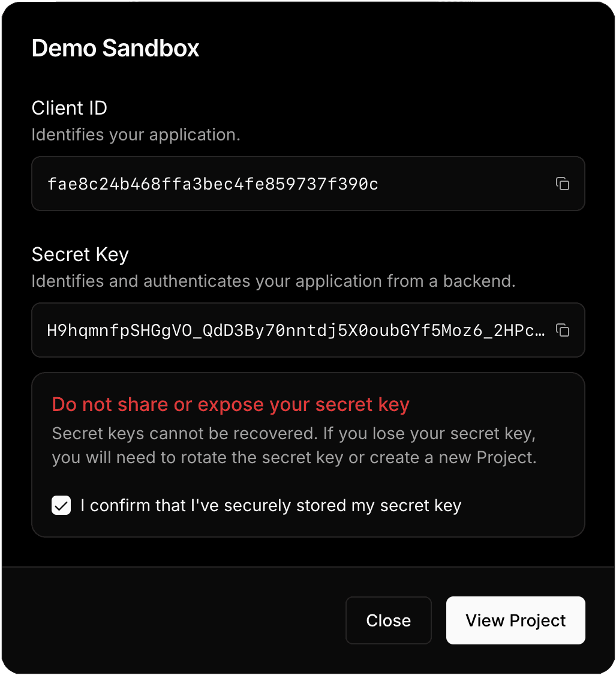Image resolution: width=616 pixels, height=675 pixels.
Task: Click the Client ID heading label
Action: tap(70, 108)
